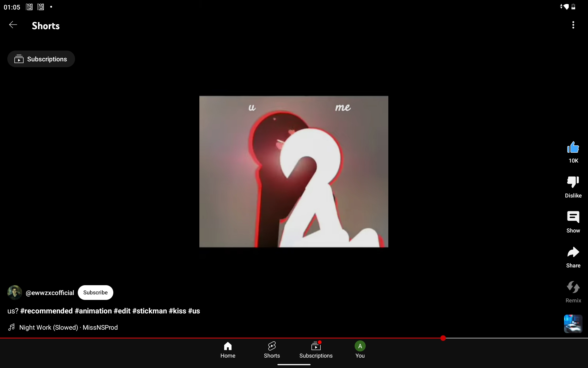Open Night Work (Slowed) sound link
588x368 pixels.
tap(68, 328)
